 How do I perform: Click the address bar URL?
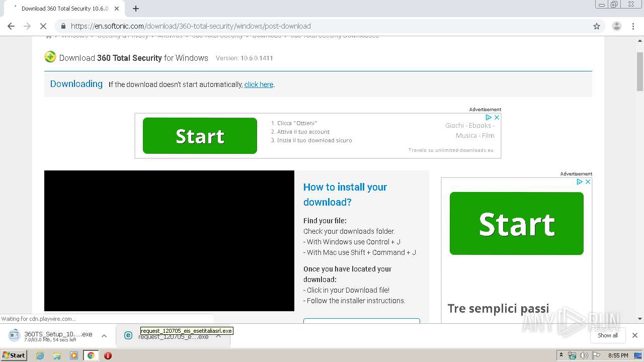click(191, 26)
